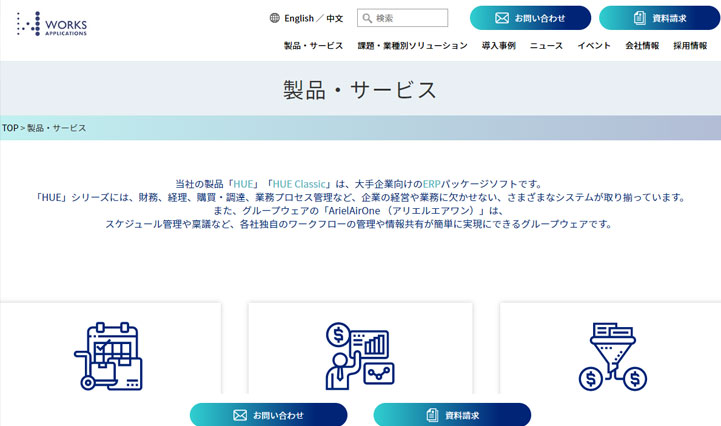Open the financial presenter chart card icon
The image size is (721, 426).
pos(360,356)
